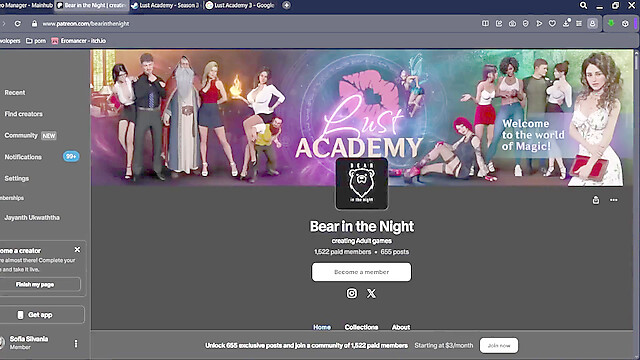
Task: Switch to the Lust Academy 3 - Google tab
Action: tap(241, 5)
